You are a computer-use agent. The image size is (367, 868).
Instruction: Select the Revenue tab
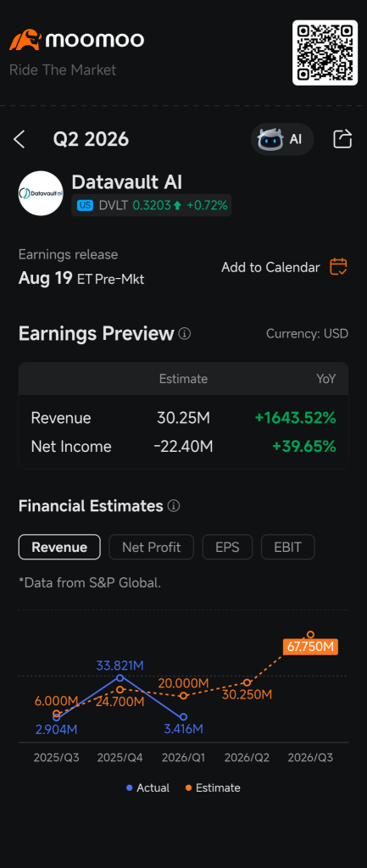click(59, 547)
